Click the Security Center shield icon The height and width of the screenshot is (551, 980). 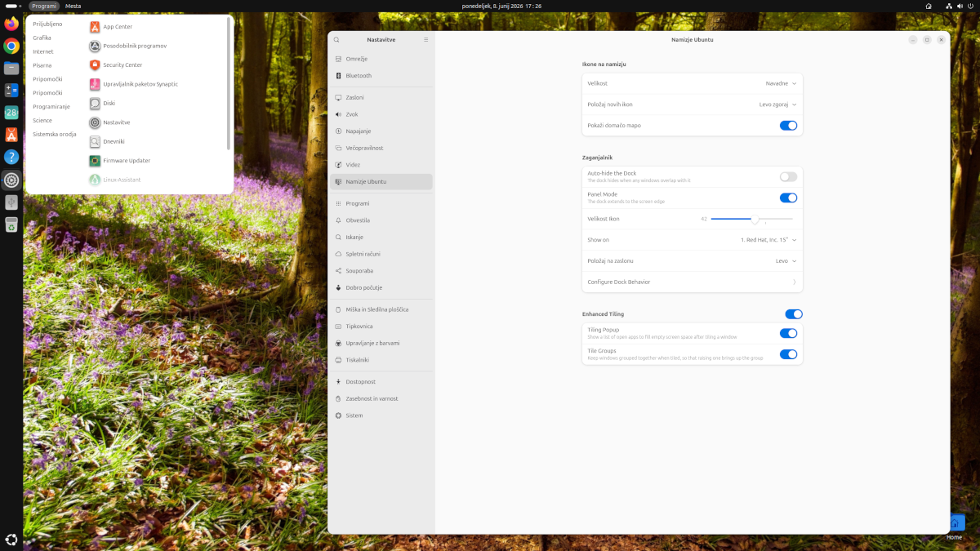pyautogui.click(x=95, y=65)
